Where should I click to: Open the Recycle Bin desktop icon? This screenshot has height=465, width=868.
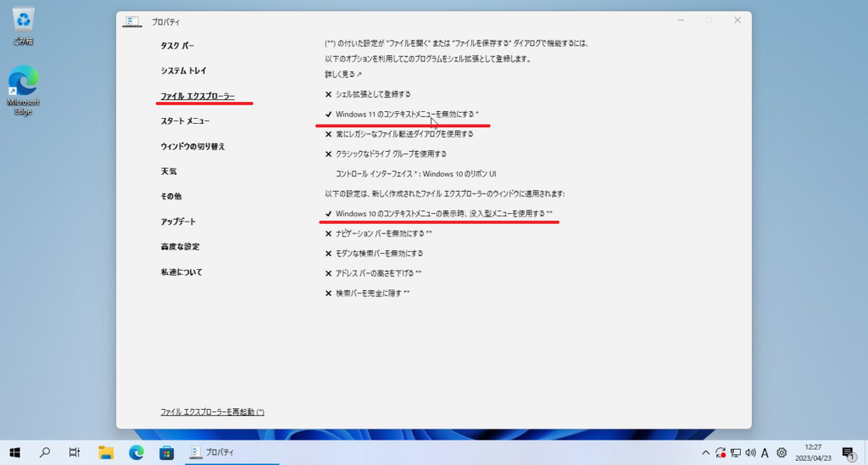pyautogui.click(x=23, y=26)
